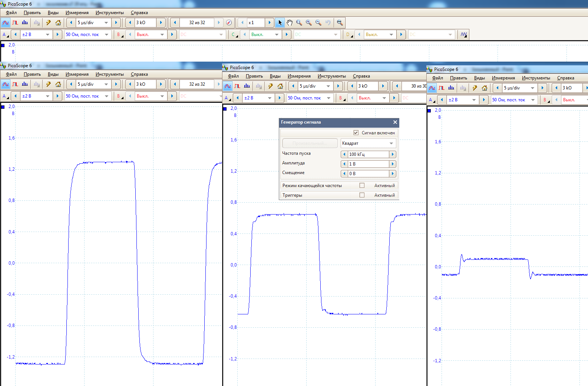Open the 5 µs/div timebase dropdown in top window
588x386 pixels.
point(106,23)
